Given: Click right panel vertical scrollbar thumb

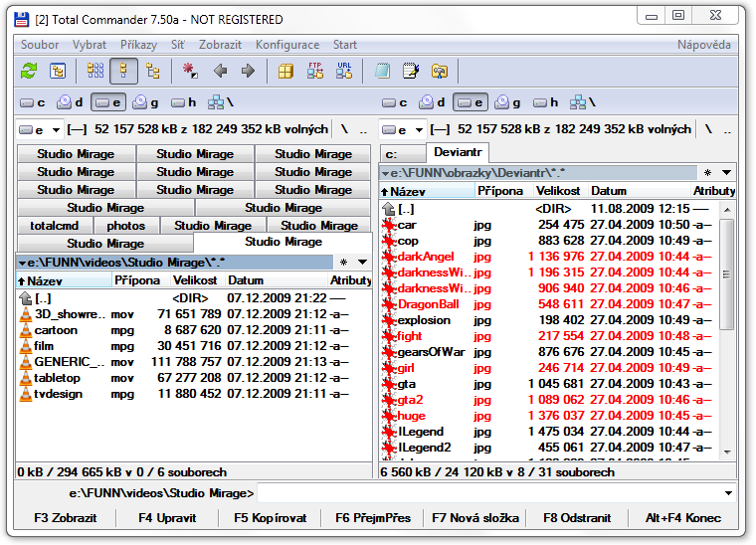Looking at the screenshot, I should tap(727, 274).
